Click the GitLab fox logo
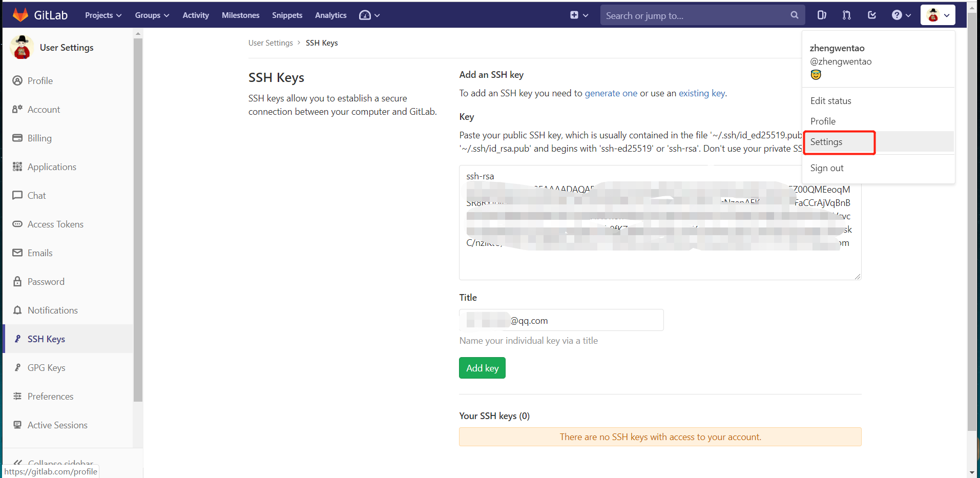 (x=20, y=15)
